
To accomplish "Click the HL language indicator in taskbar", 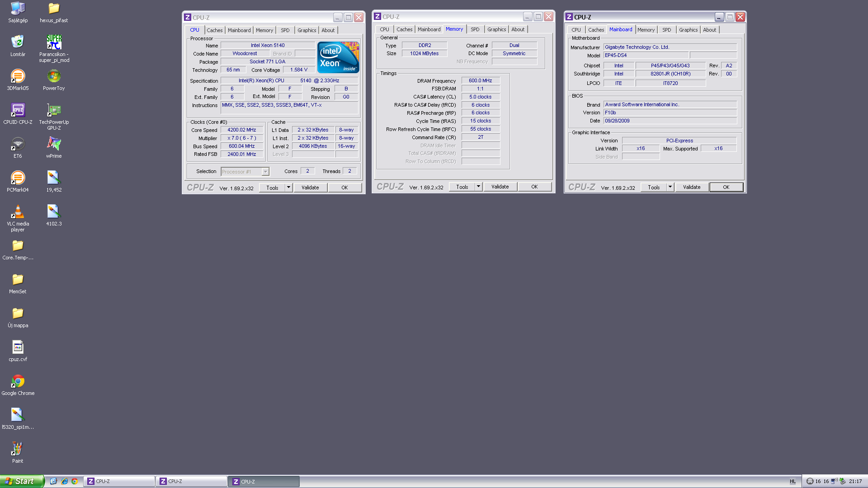I will pyautogui.click(x=793, y=482).
